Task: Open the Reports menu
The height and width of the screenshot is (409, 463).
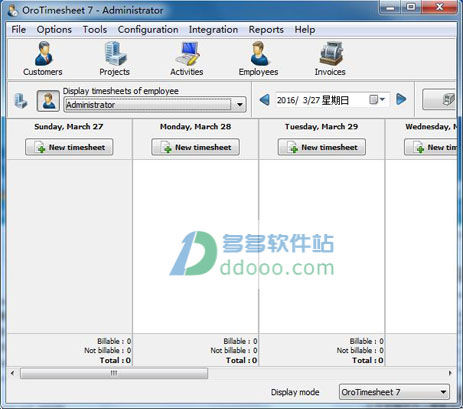Action: 266,30
